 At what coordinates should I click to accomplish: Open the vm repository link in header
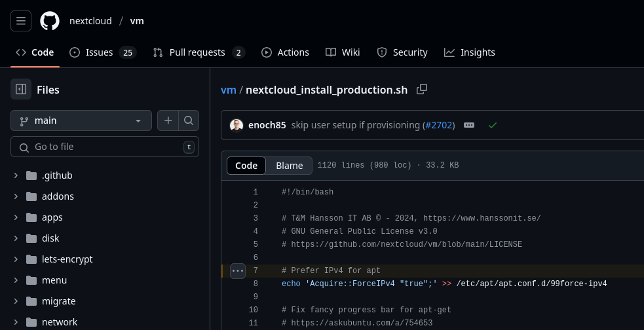(x=137, y=21)
